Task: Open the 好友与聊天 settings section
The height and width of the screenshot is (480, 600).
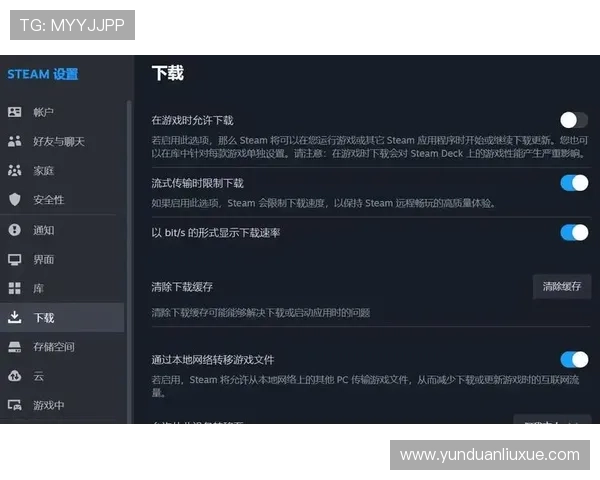Action: click(62, 141)
